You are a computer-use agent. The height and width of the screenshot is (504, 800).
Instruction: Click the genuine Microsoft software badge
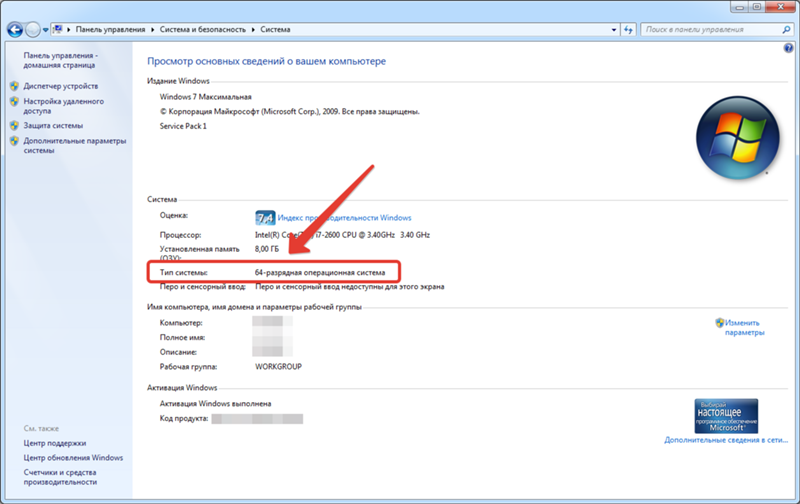726,416
